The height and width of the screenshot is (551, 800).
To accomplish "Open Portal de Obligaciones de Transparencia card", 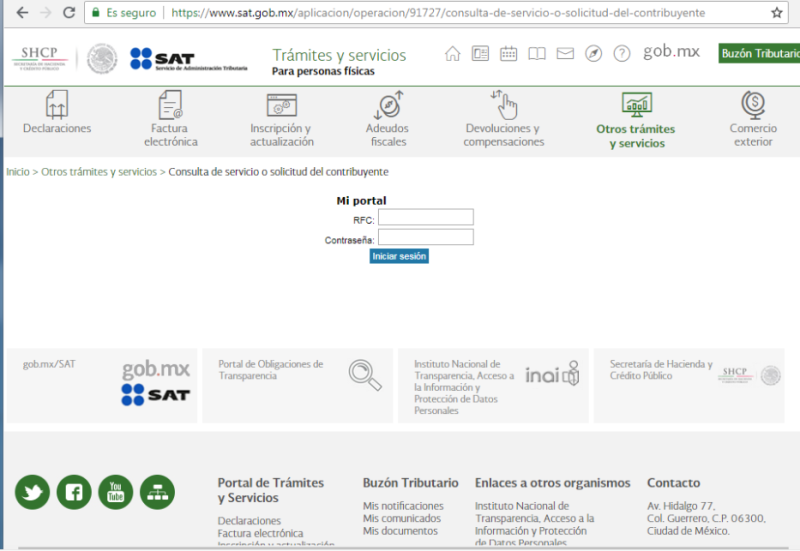I will [x=297, y=386].
